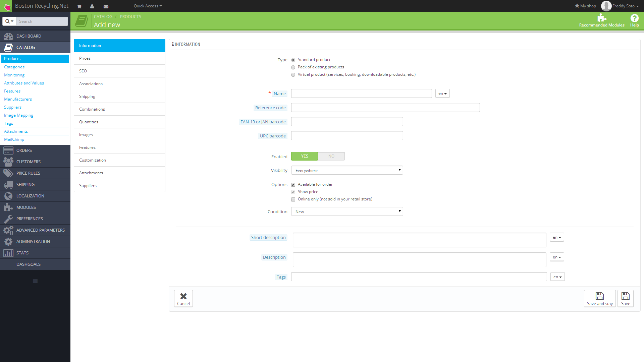644x362 pixels.
Task: Expand the Quick Access menu
Action: 148,6
